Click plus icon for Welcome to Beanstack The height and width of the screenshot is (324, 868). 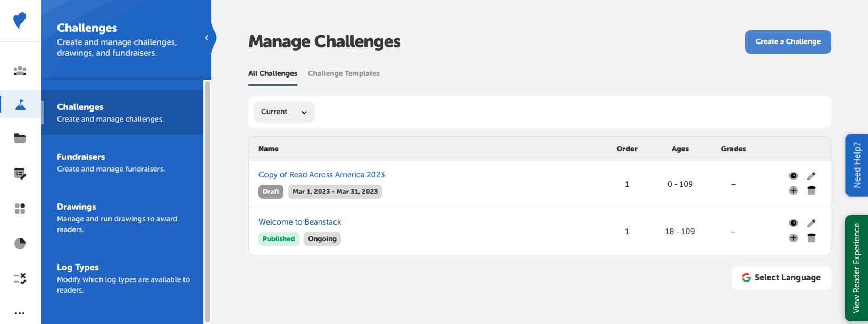pyautogui.click(x=794, y=238)
